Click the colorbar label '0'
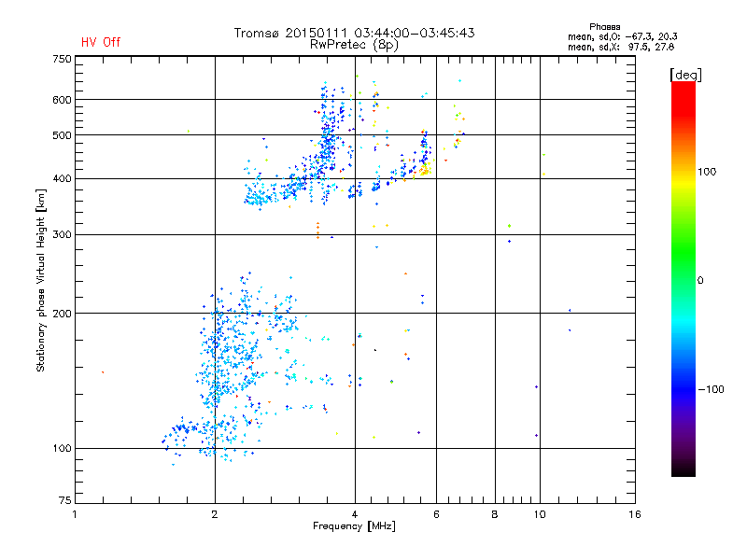This screenshot has width=747, height=560. pyautogui.click(x=700, y=281)
